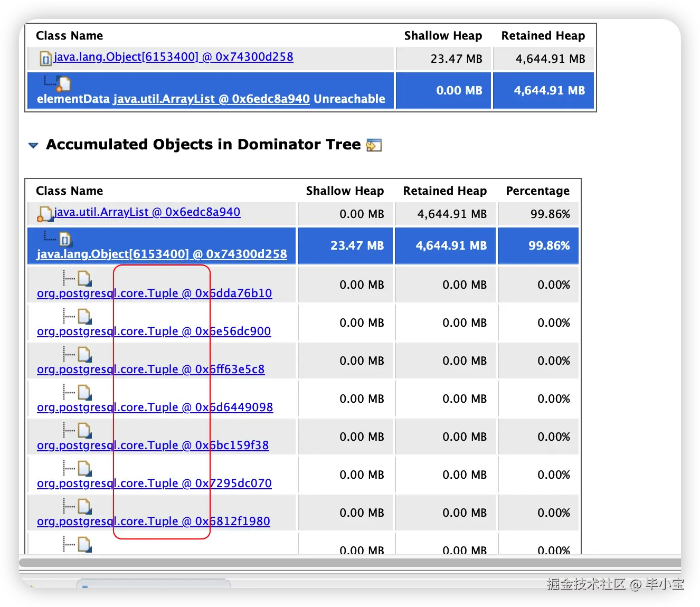Select 23.47 MB cell in highlighted dominator row
This screenshot has width=700, height=607.
point(345,246)
